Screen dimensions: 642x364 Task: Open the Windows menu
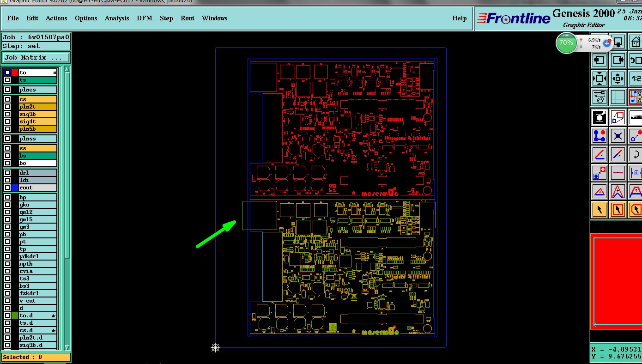[214, 18]
